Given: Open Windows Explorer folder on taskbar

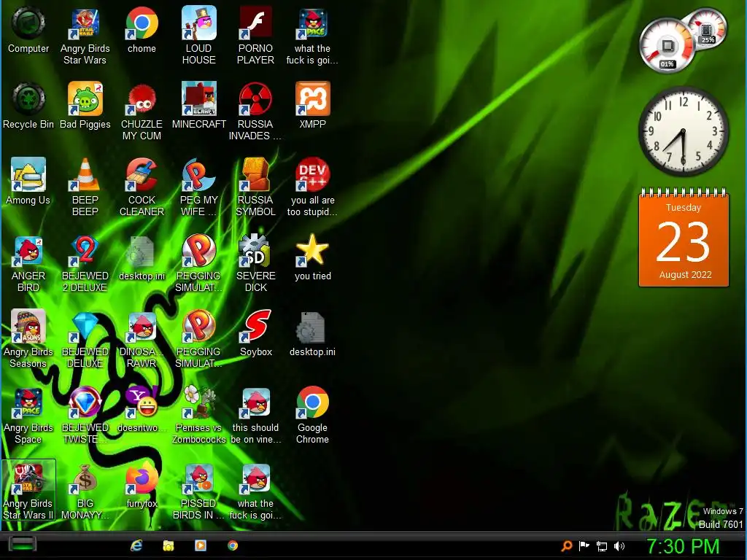Looking at the screenshot, I should [x=169, y=545].
